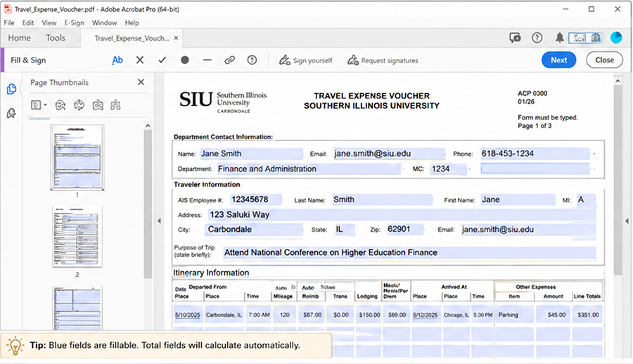The image size is (633, 364).
Task: Expand the right pane arrow
Action: point(627,221)
